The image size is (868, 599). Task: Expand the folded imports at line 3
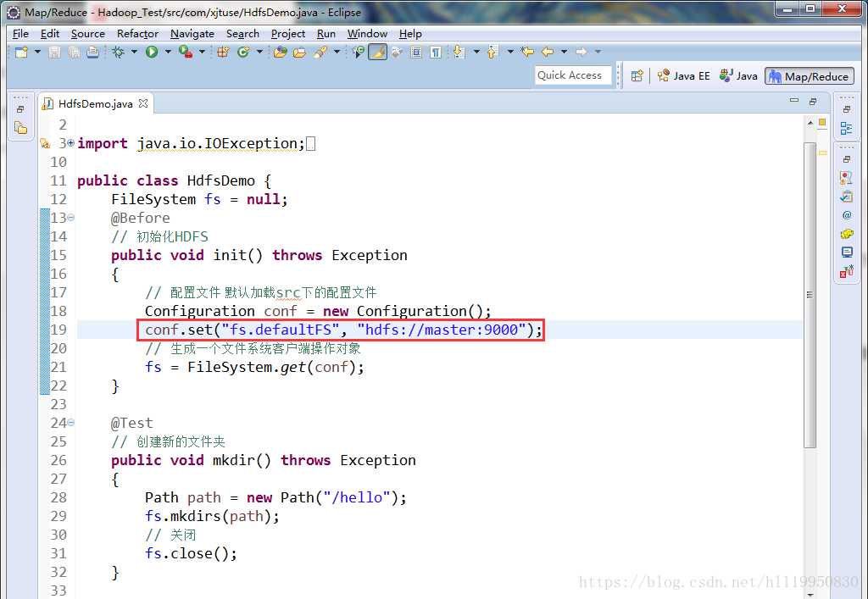70,143
